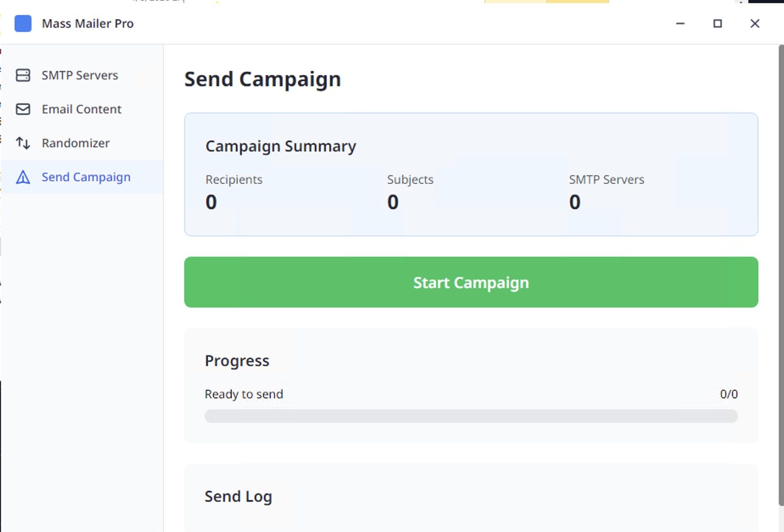Click the 0/0 progress counter

pos(729,394)
